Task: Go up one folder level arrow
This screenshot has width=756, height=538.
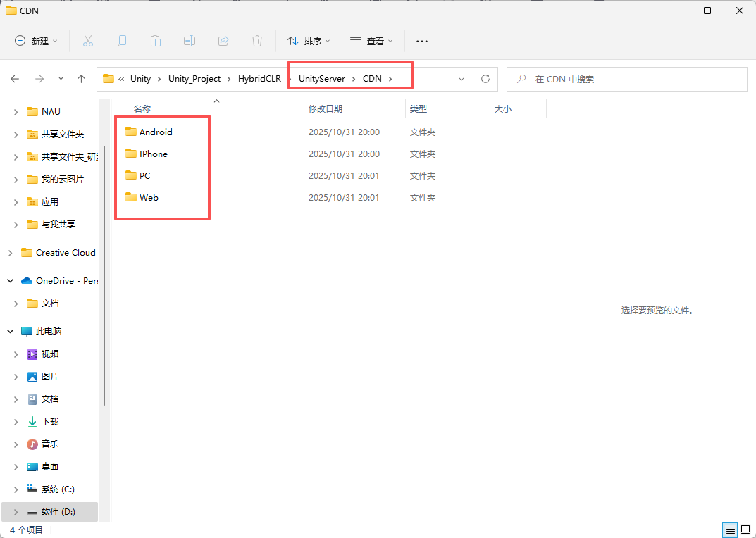Action: 82,79
